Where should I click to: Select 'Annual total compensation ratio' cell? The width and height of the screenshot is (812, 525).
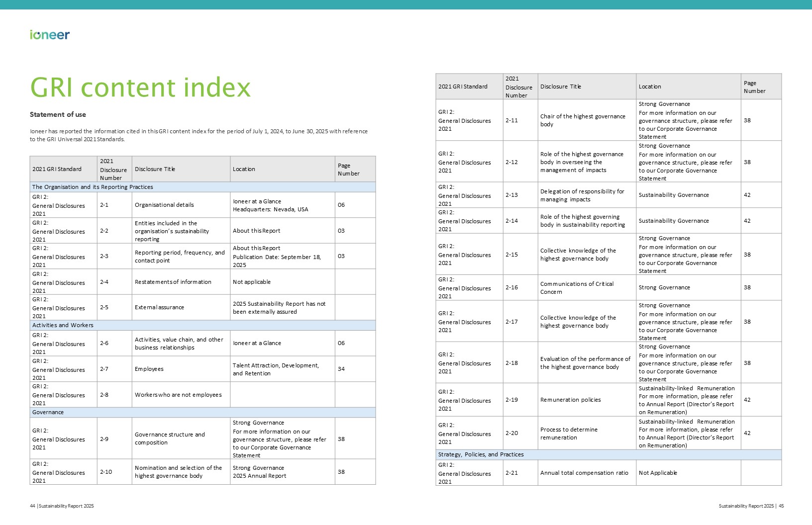pos(584,473)
